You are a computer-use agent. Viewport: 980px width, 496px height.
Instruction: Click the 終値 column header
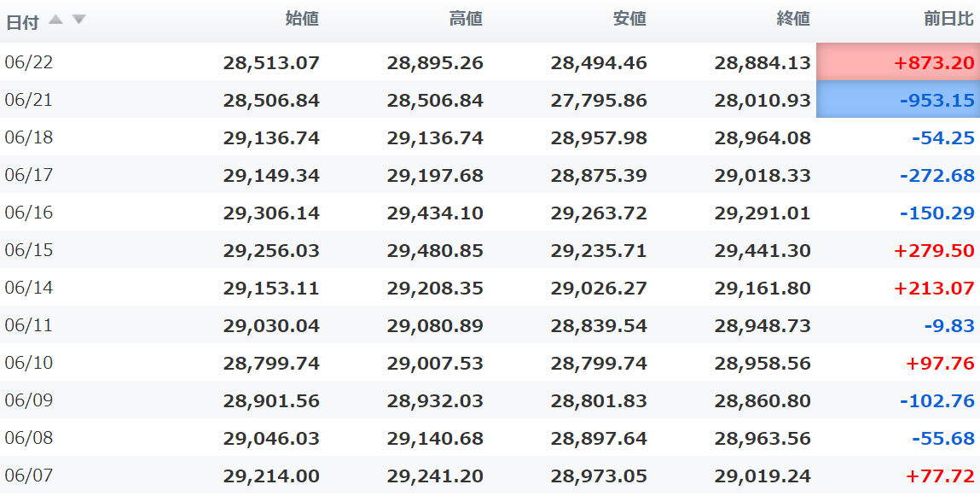pos(793,20)
